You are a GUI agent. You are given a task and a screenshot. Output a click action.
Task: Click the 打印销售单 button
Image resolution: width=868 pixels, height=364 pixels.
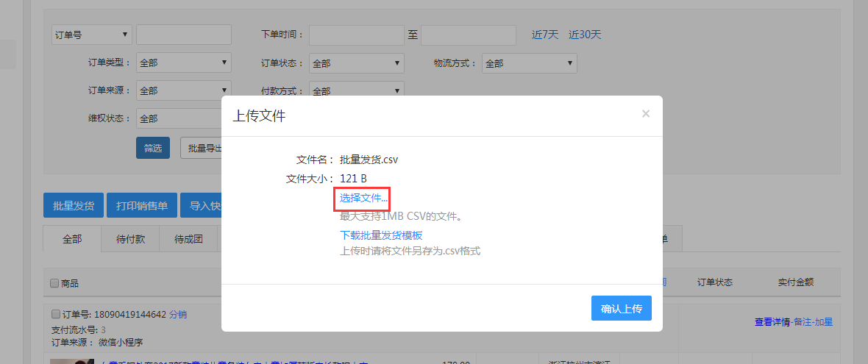[x=142, y=206]
